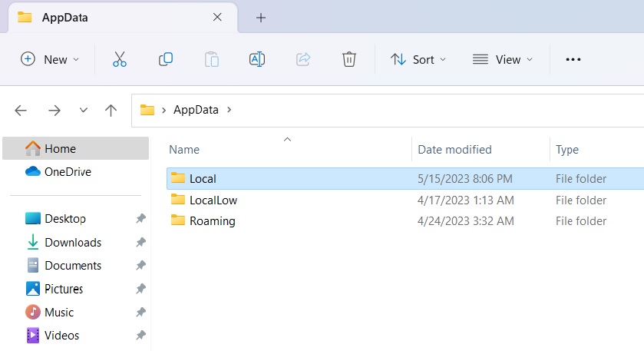644x351 pixels.
Task: Open the View layout dropdown
Action: click(503, 59)
